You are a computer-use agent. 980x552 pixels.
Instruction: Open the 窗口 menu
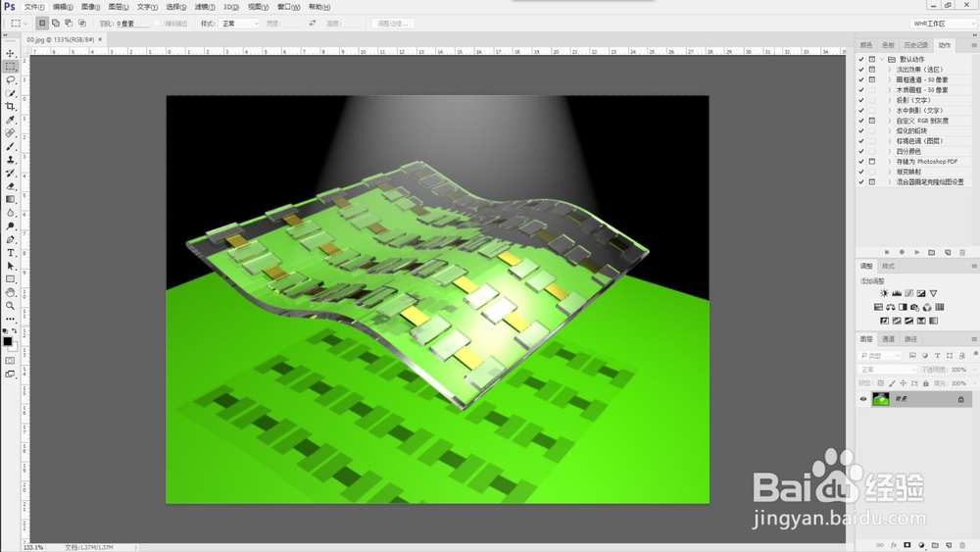(288, 7)
